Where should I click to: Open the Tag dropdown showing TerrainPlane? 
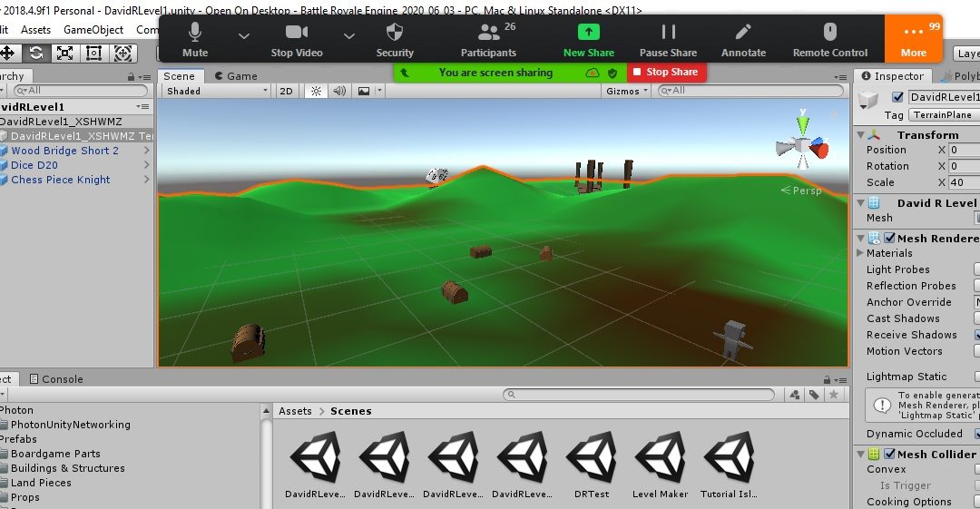click(x=944, y=115)
